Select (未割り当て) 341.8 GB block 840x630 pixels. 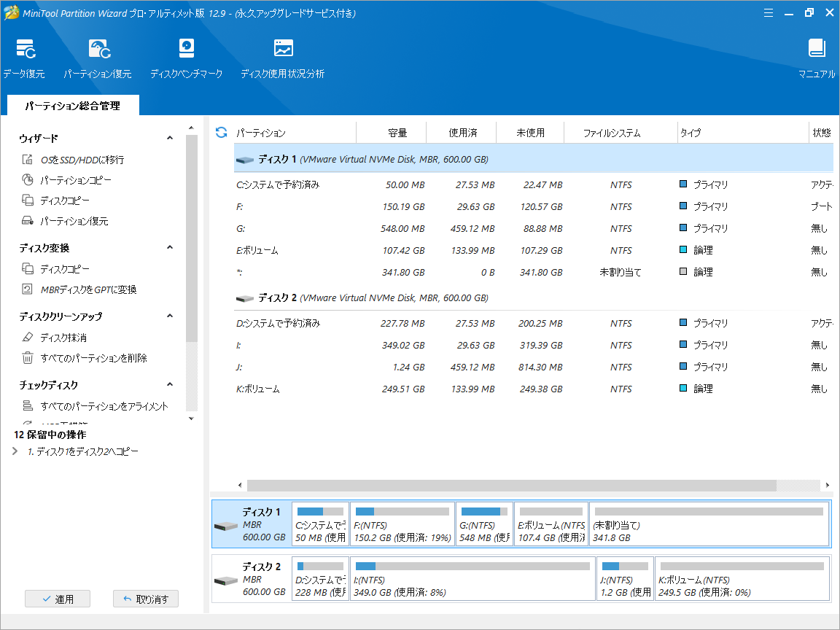(x=709, y=524)
